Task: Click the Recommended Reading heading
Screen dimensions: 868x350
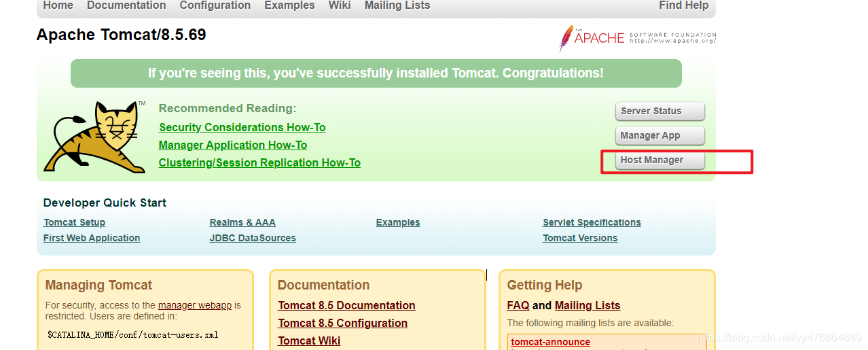Action: pyautogui.click(x=228, y=108)
